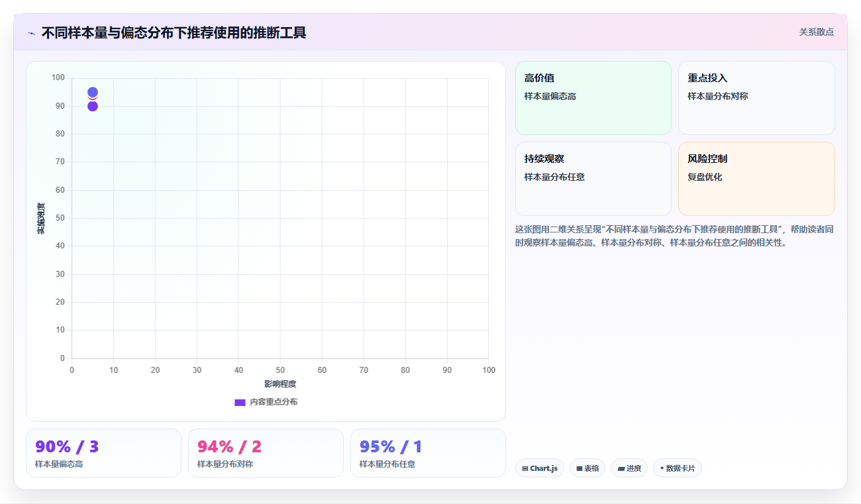861x504 pixels.
Task: Click the description paragraph starting with 这张图用二维关系
Action: [x=674, y=236]
